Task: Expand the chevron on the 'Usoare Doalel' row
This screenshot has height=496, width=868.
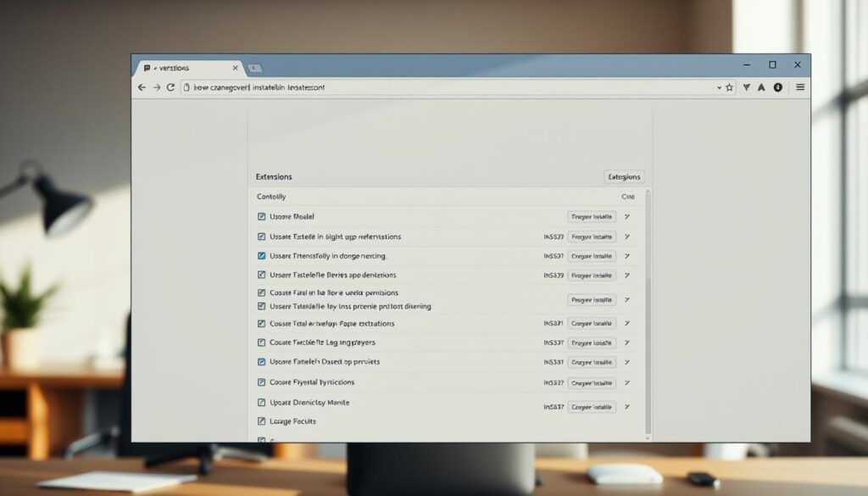Action: pos(627,217)
